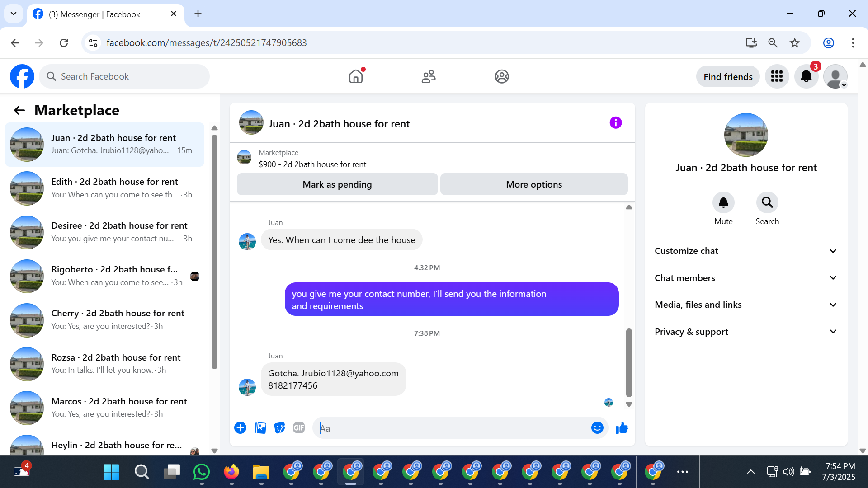Open the Friends tab
Image resolution: width=868 pixels, height=488 pixels.
click(429, 76)
